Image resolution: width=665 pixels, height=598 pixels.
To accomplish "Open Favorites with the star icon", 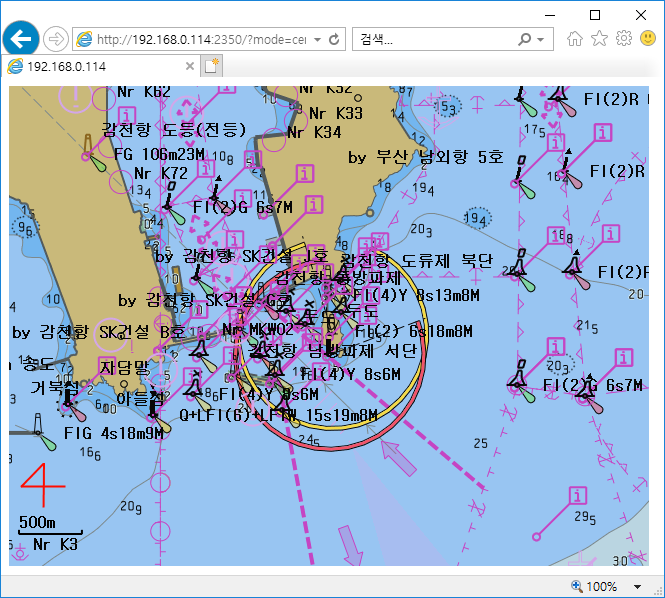I will (599, 39).
